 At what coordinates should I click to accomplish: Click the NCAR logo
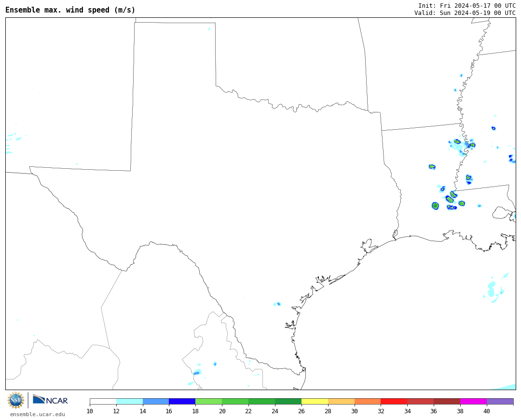(50, 400)
